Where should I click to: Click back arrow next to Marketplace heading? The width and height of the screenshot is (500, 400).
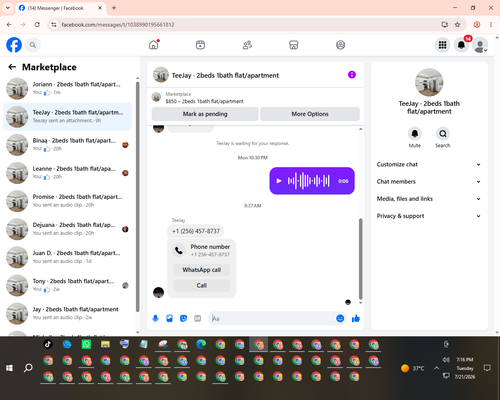tap(12, 67)
